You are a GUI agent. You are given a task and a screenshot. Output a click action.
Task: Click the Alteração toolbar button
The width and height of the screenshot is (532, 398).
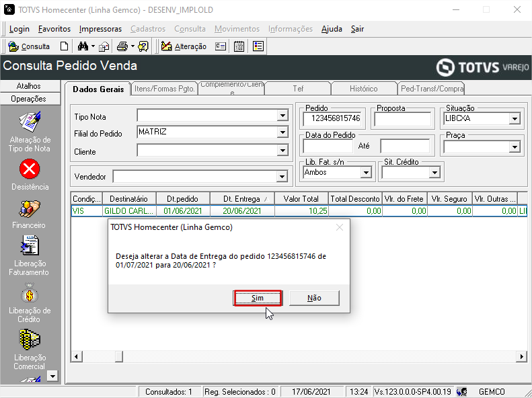point(184,46)
